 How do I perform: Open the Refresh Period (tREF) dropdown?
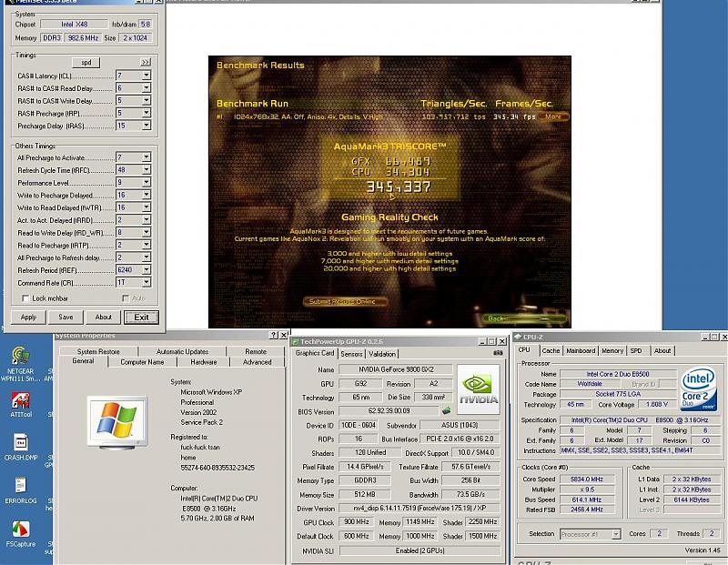coord(147,270)
